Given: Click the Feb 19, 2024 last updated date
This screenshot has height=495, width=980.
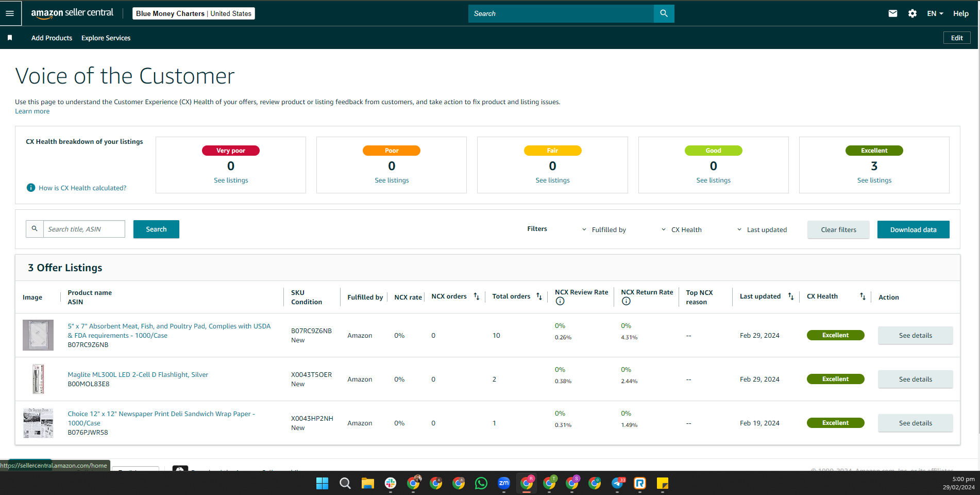Looking at the screenshot, I should coord(759,423).
